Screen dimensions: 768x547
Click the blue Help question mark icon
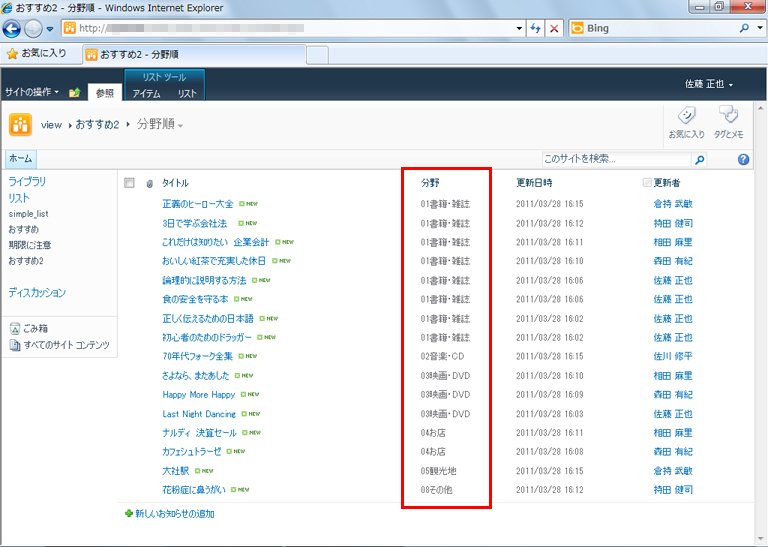743,159
